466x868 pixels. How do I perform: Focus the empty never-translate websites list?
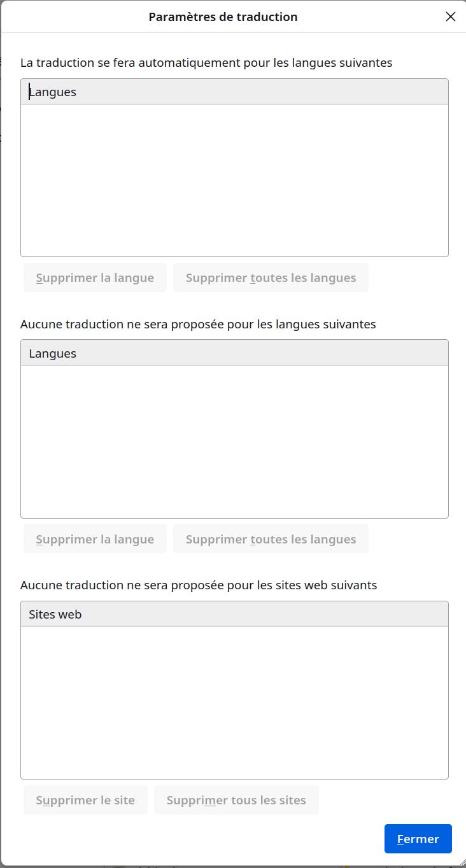234,703
